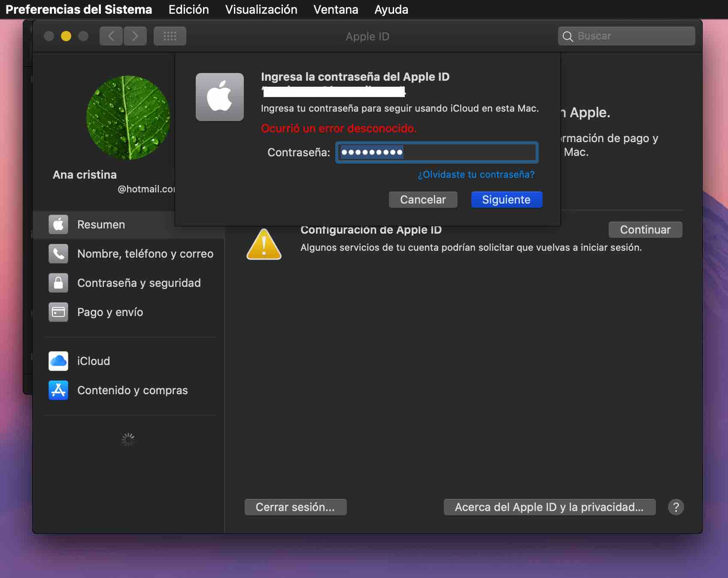Click the padlock icon for Contraseña y seguridad
Image resolution: width=728 pixels, height=578 pixels.
[x=58, y=283]
